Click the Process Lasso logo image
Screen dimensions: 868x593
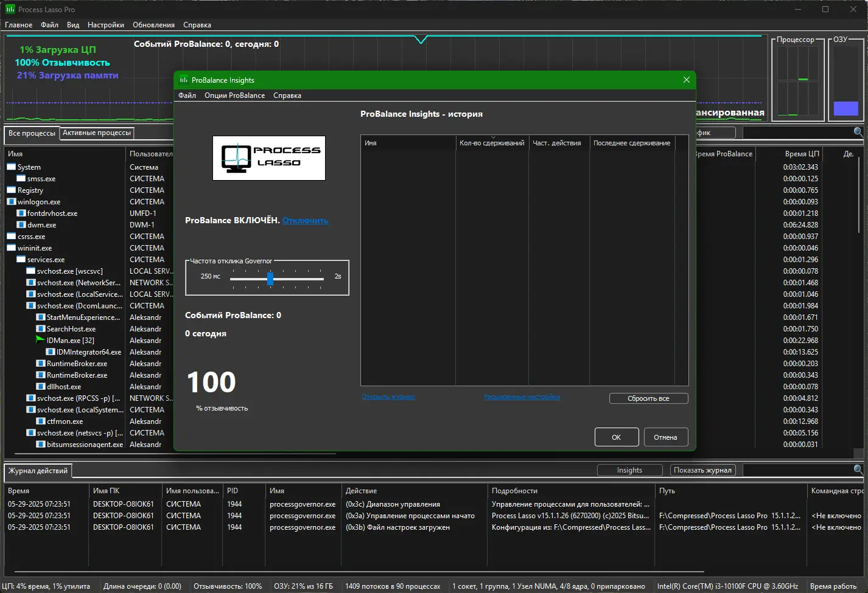click(268, 158)
